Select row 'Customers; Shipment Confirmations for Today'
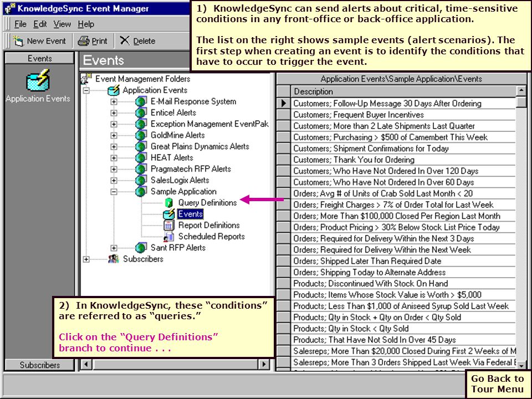Image resolution: width=532 pixels, height=399 pixels. tap(403, 149)
